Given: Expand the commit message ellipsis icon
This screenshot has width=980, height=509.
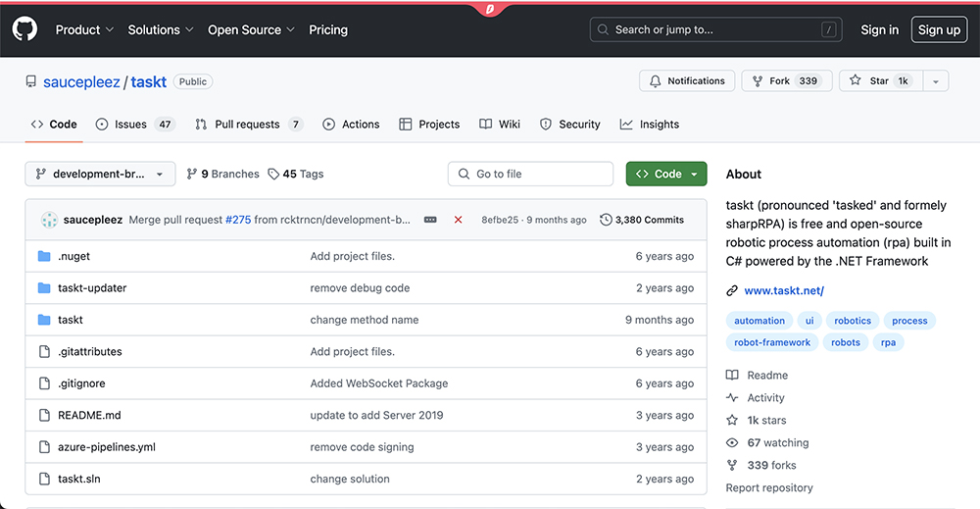Looking at the screenshot, I should pos(430,220).
